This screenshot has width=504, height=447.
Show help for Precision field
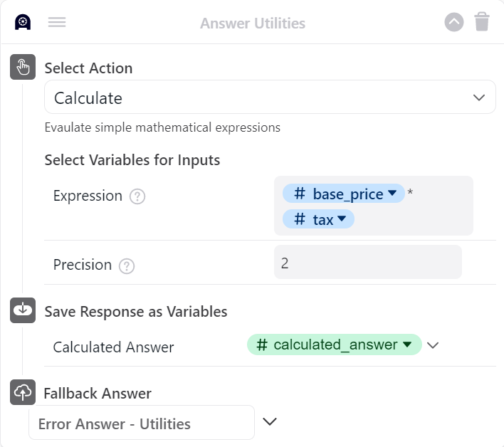(127, 265)
